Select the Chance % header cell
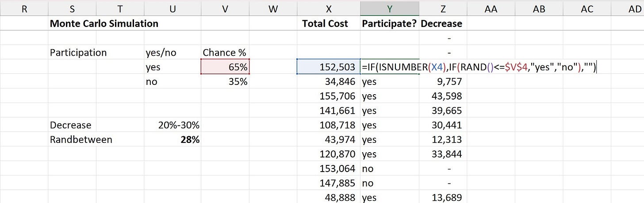644x203 pixels. [x=225, y=53]
